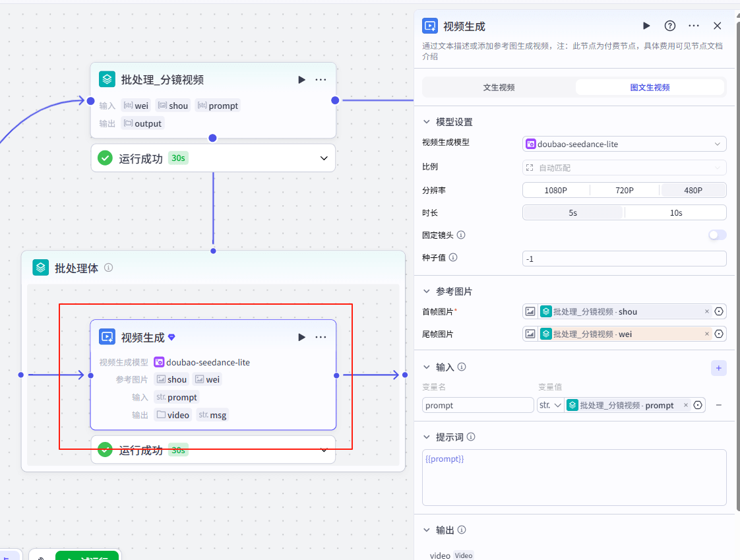The height and width of the screenshot is (560, 740).
Task: Clear the 首帧图片 shou reference
Action: pyautogui.click(x=707, y=311)
